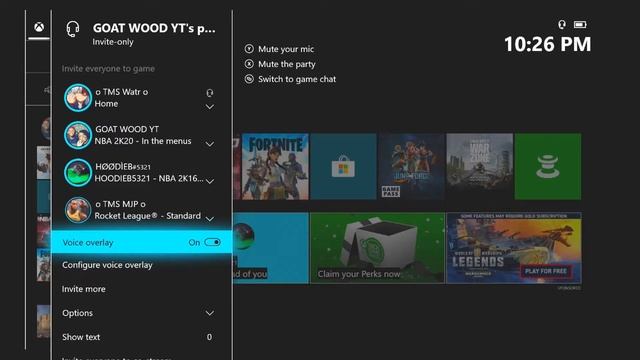Select the 10:26 PM clock
The width and height of the screenshot is (640, 360).
pos(547,44)
